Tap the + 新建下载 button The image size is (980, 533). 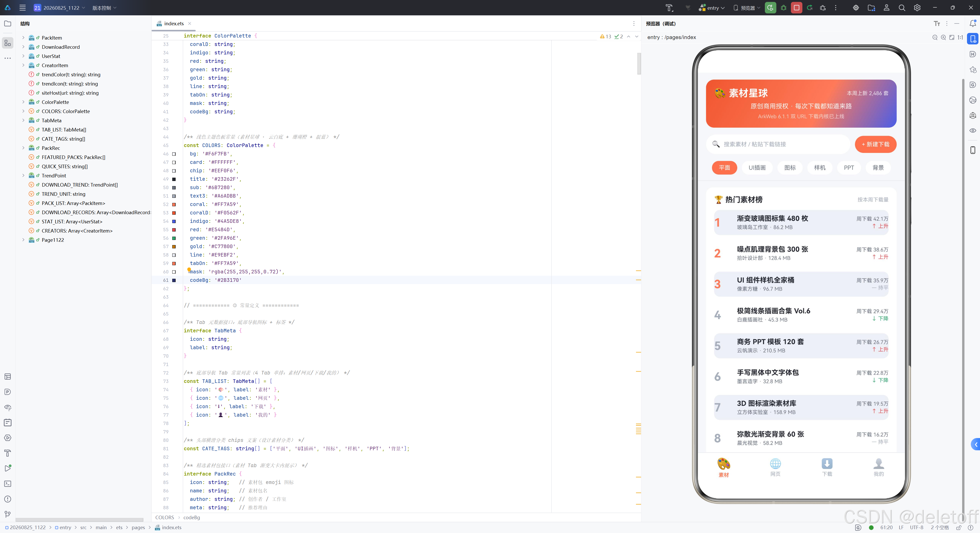coord(875,144)
